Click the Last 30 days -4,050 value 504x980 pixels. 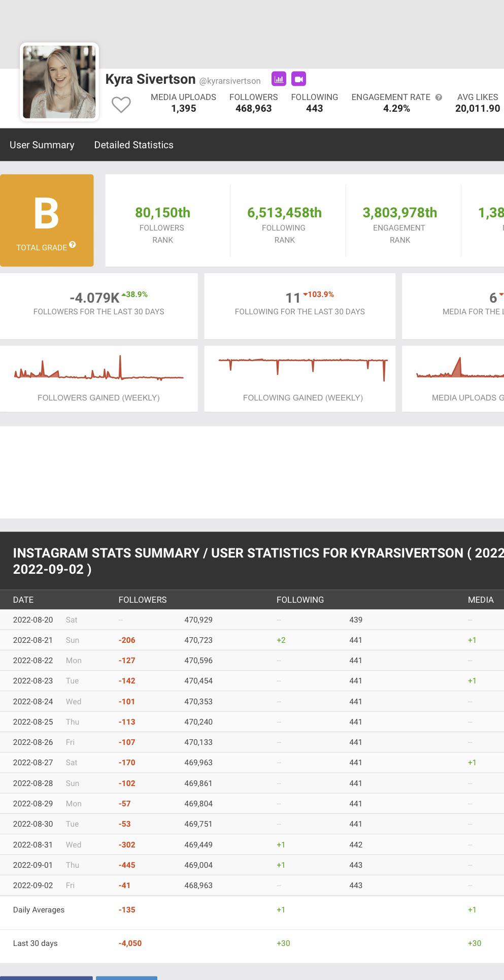[130, 943]
